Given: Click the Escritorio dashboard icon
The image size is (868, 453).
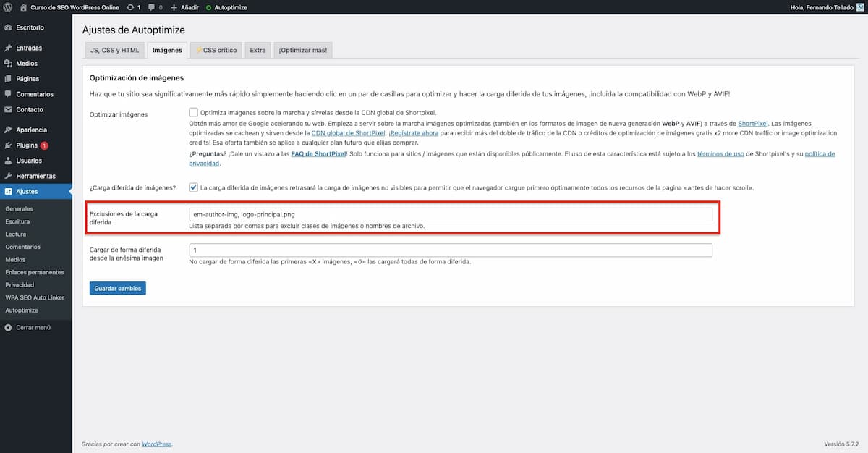Looking at the screenshot, I should pyautogui.click(x=8, y=27).
